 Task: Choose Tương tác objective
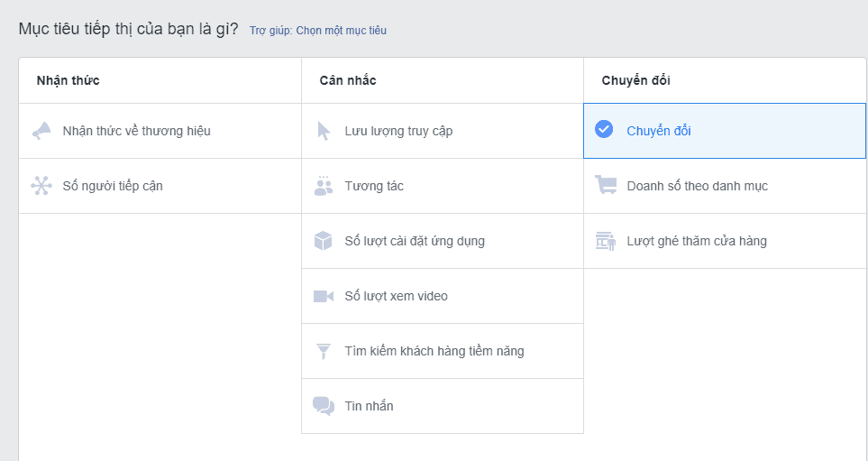(x=443, y=186)
